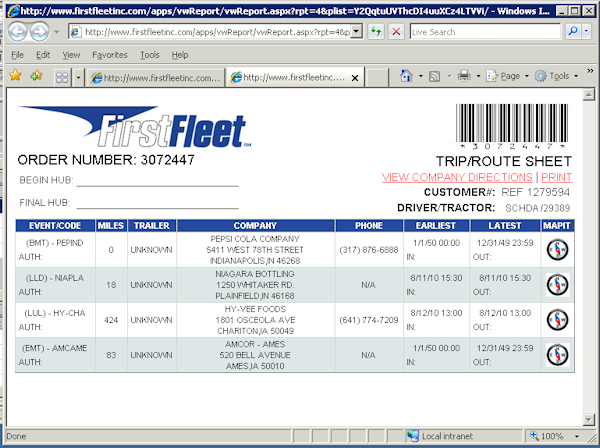This screenshot has height=448, width=600.
Task: Open the MapIt compass for Hy-Vee Foods
Action: tap(557, 320)
